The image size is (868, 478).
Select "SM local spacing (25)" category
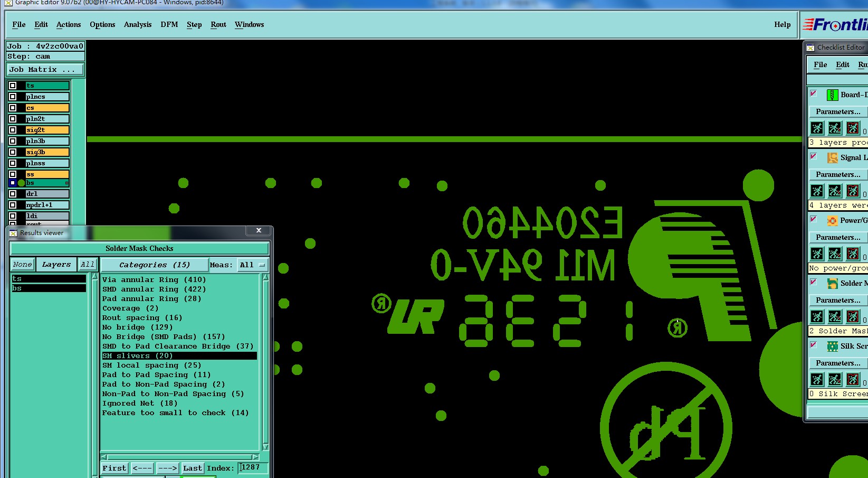click(x=151, y=365)
